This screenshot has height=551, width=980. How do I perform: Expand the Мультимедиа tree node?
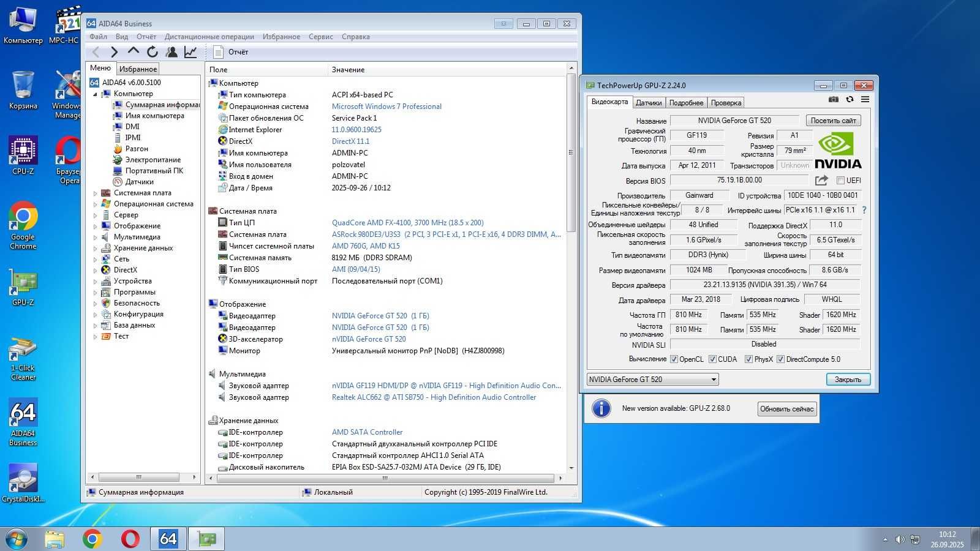pos(95,238)
